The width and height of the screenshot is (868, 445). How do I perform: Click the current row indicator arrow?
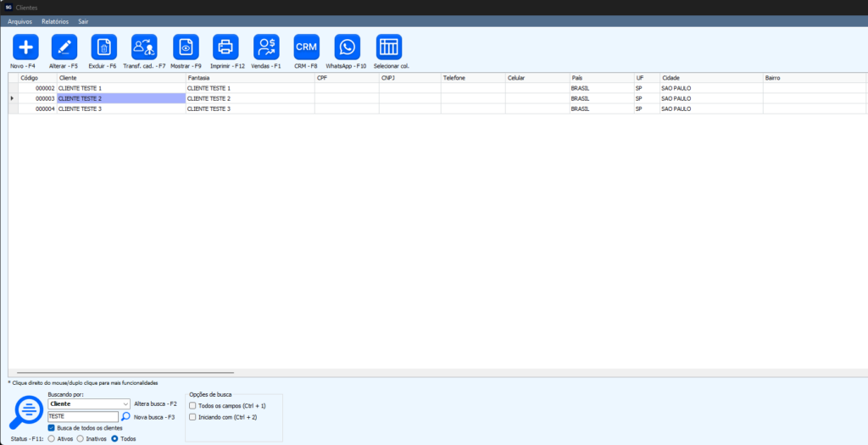coord(13,98)
